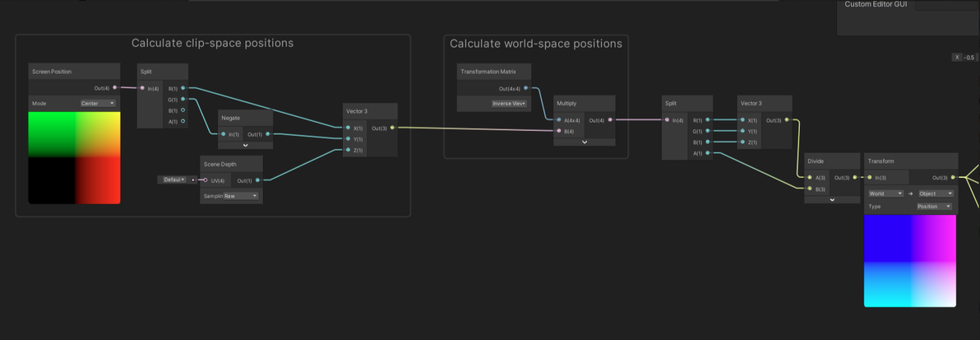
Task: Open the Mode dropdown set to Center
Action: (98, 103)
